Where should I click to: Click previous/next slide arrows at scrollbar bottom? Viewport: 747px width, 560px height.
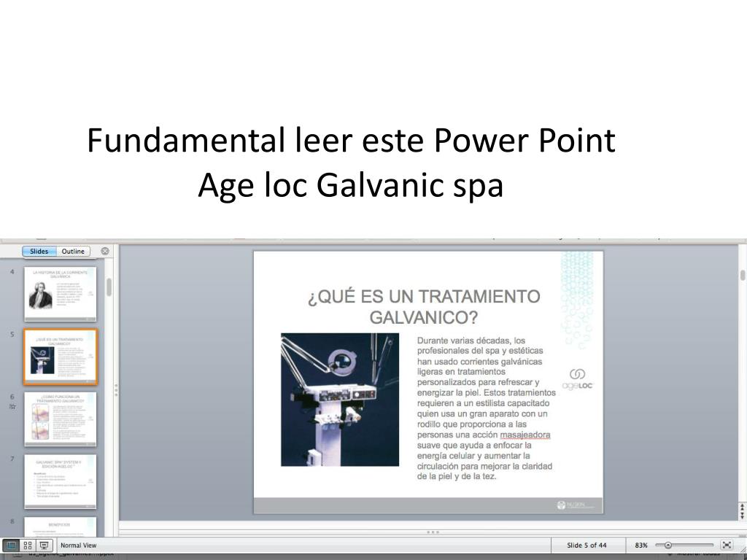[742, 511]
